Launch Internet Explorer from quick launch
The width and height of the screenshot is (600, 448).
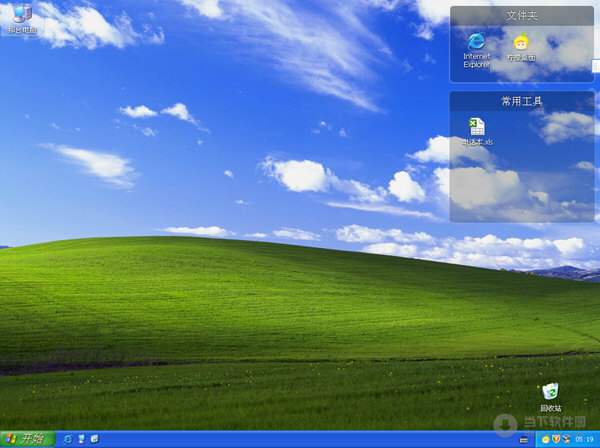tap(68, 439)
